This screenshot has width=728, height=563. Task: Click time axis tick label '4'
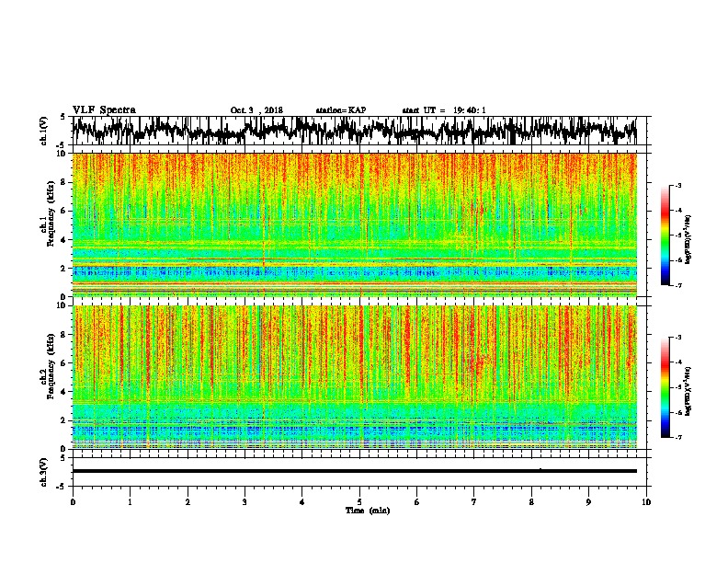[x=302, y=502]
